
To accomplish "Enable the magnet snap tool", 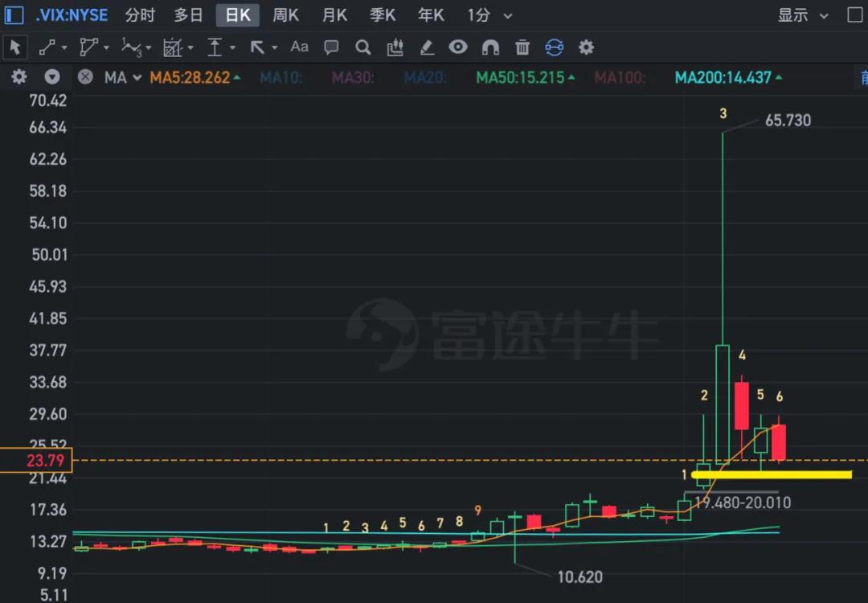I will coord(490,47).
